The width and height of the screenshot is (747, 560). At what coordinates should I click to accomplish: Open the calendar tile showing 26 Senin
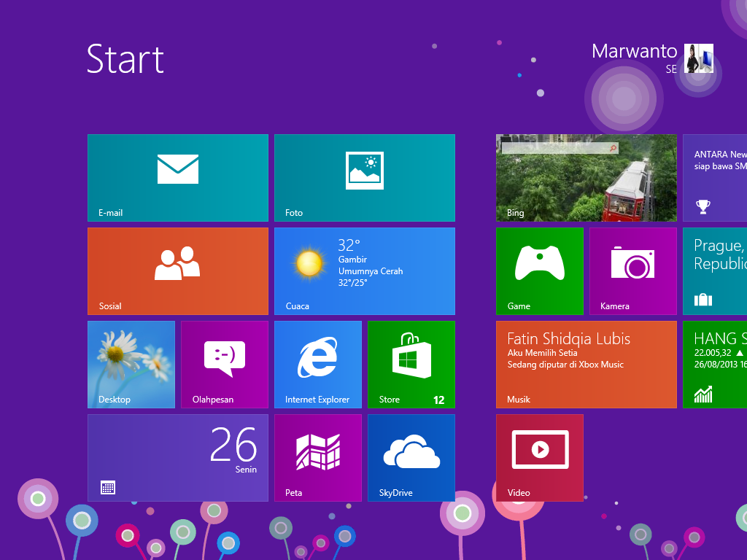pos(178,458)
